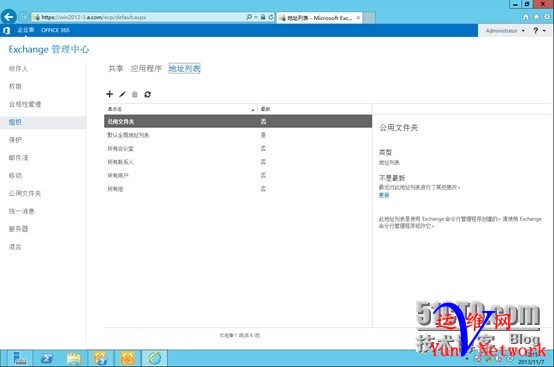Open the IE tools gear icon

click(x=547, y=17)
